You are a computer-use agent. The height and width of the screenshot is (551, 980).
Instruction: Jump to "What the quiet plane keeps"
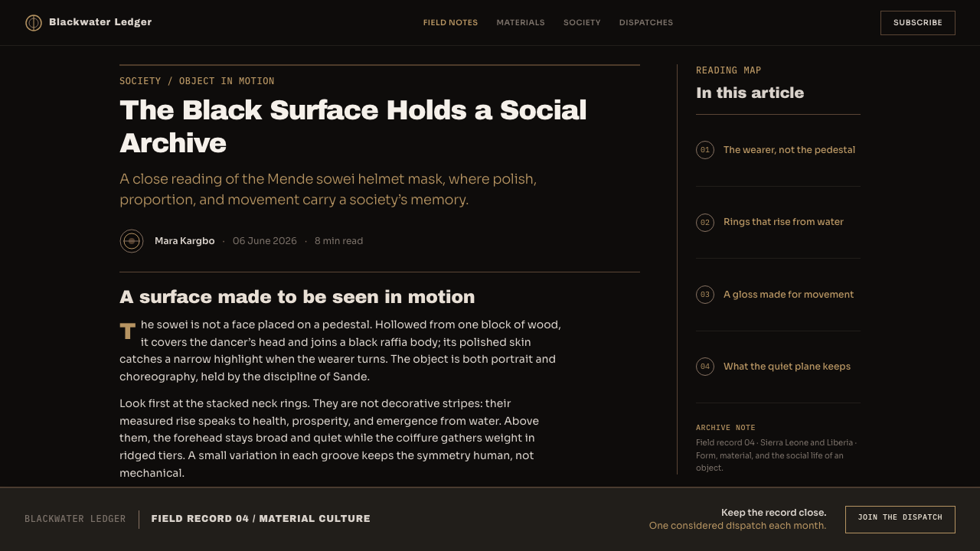[x=787, y=367]
